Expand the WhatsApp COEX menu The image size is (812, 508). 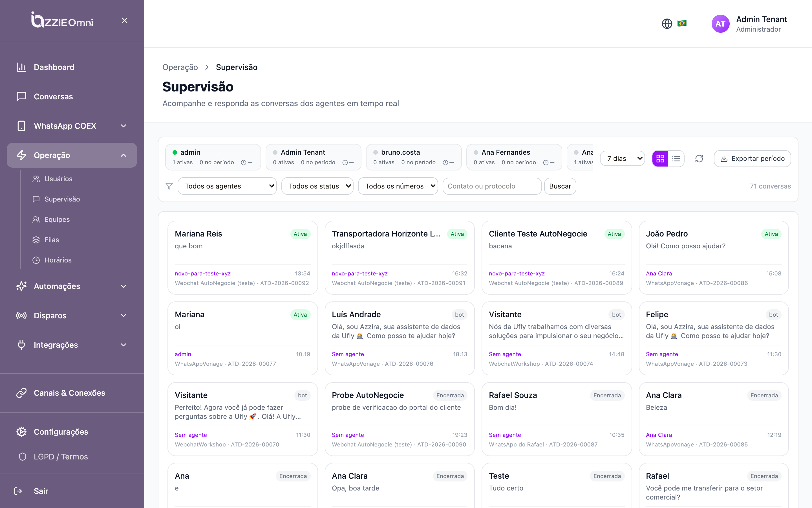pos(72,126)
